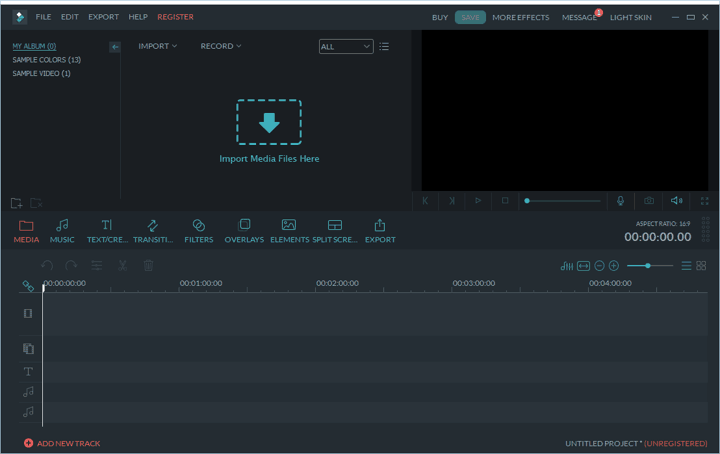The height and width of the screenshot is (454, 720).
Task: Click the Import Media Files Here box
Action: (x=269, y=122)
